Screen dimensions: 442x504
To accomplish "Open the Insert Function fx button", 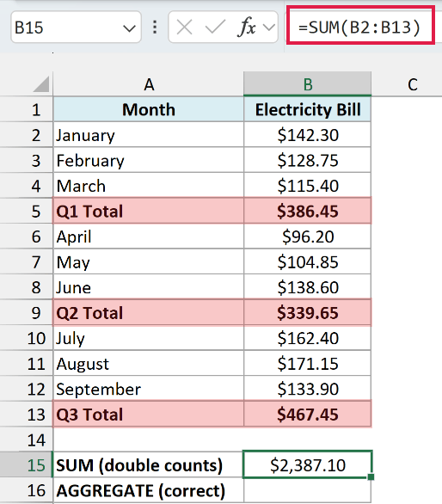I will click(247, 27).
